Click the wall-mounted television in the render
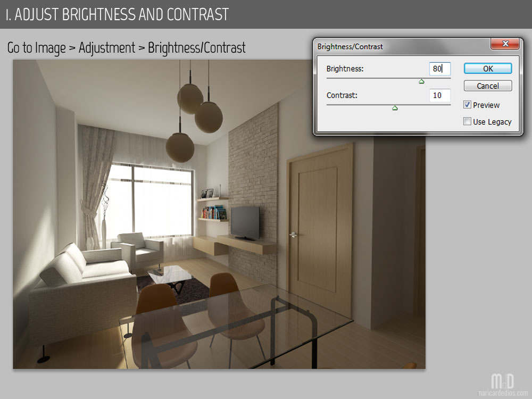Screen dimensions: 532x399 tap(244, 222)
